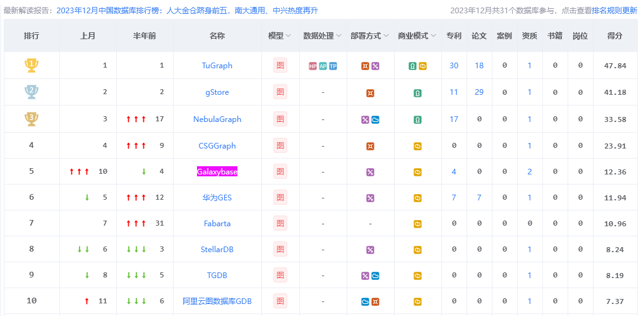The width and height of the screenshot is (644, 316).
Task: Click the 图 model icon for Fabarta
Action: (280, 223)
